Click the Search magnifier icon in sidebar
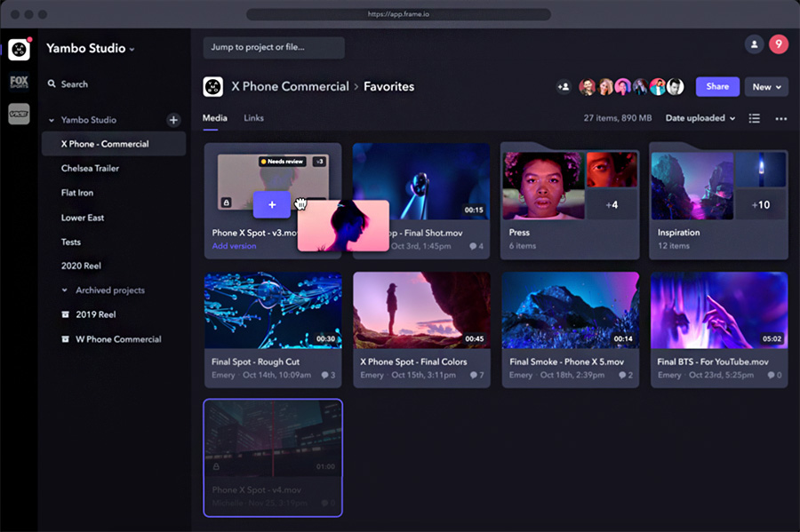This screenshot has height=532, width=800. (52, 83)
